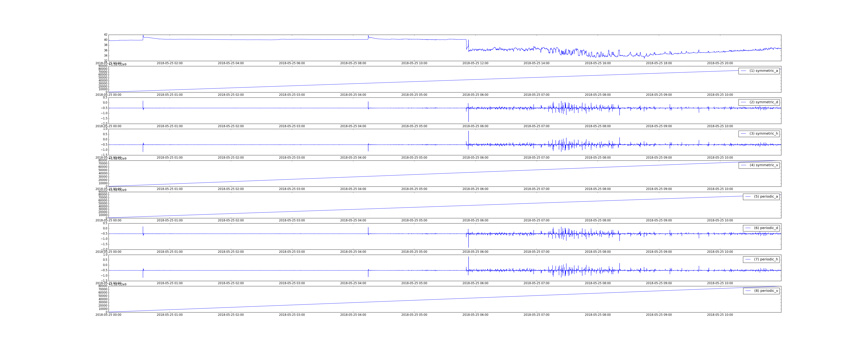The image size is (868, 347).
Task: Click the "(4) symmetric_v" legend entry
Action: [759, 165]
